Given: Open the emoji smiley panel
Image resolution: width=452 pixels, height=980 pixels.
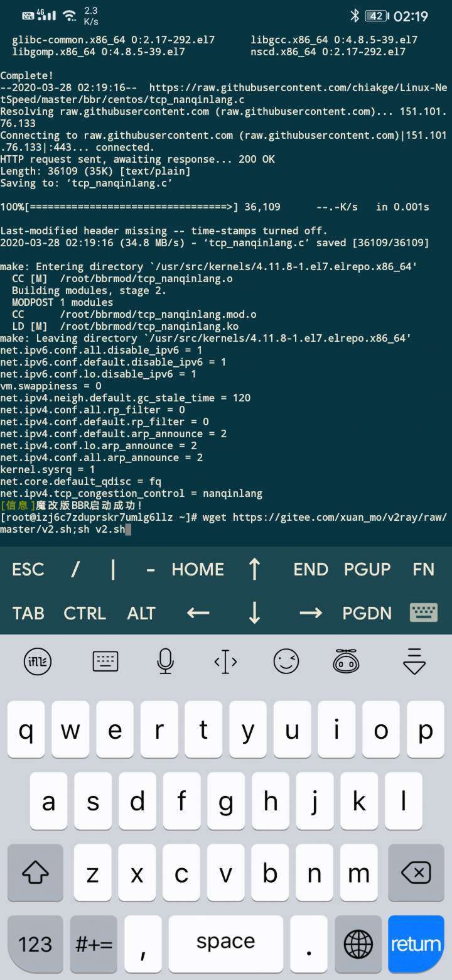Looking at the screenshot, I should pyautogui.click(x=286, y=661).
